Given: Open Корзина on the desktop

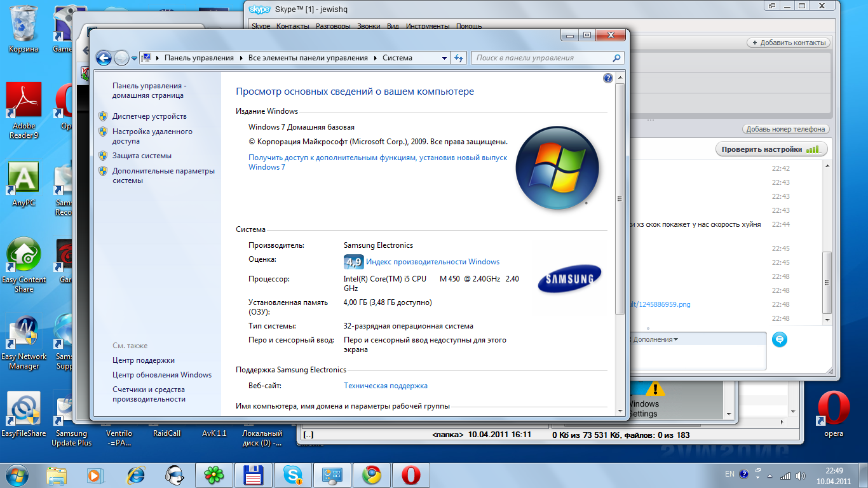Looking at the screenshot, I should tap(24, 29).
